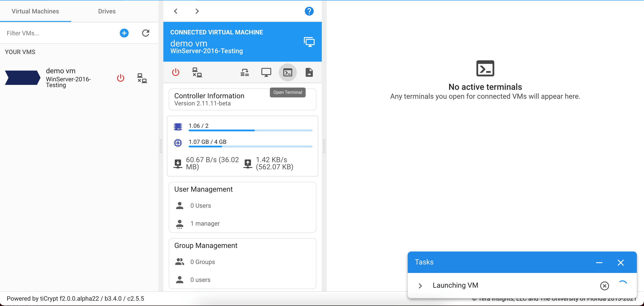Click the screens icon in blue header
This screenshot has height=306, width=644.
(x=309, y=42)
